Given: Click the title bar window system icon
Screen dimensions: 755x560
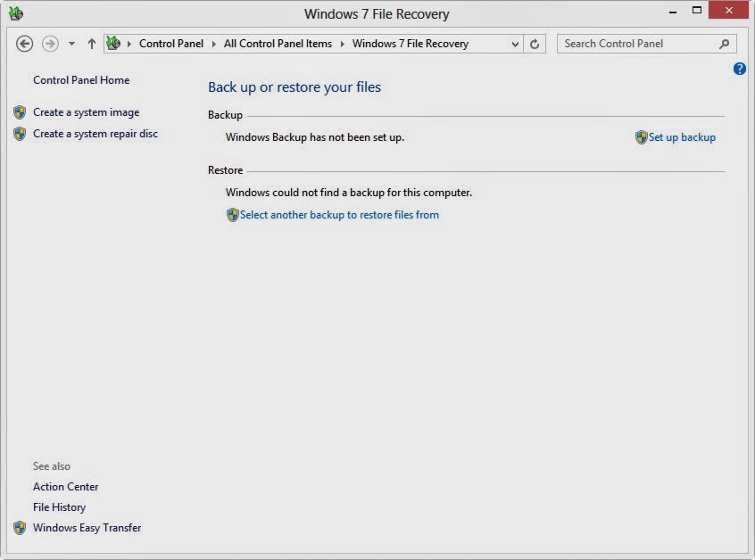Looking at the screenshot, I should pos(16,13).
